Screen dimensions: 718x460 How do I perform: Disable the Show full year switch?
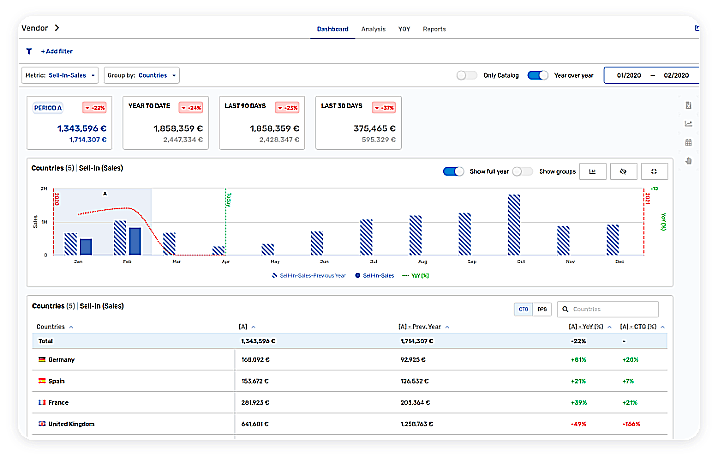point(453,172)
